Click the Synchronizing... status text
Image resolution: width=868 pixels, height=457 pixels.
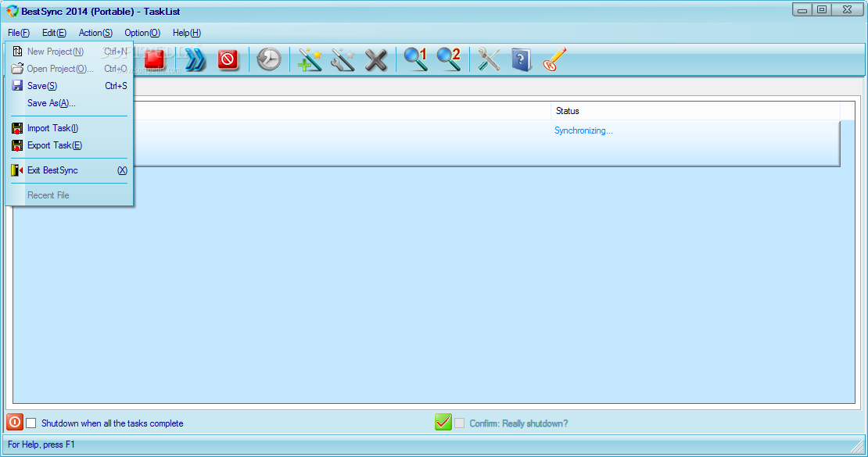coord(583,130)
